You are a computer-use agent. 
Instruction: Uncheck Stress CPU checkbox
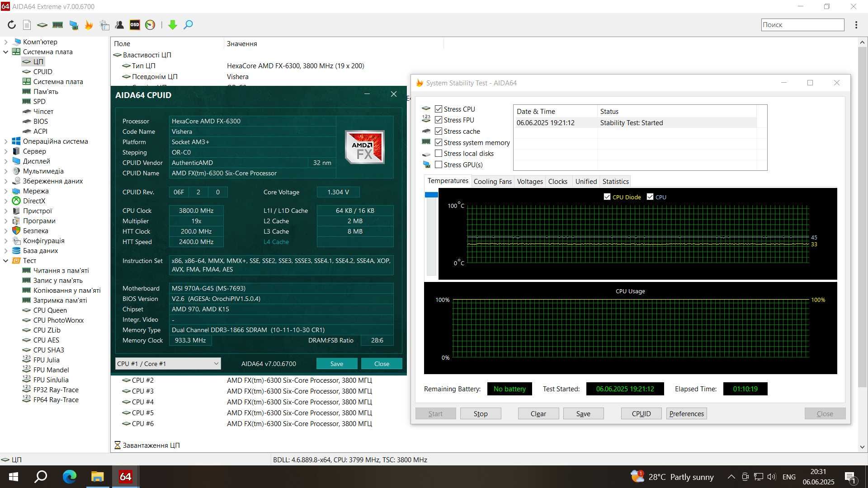[x=439, y=109]
